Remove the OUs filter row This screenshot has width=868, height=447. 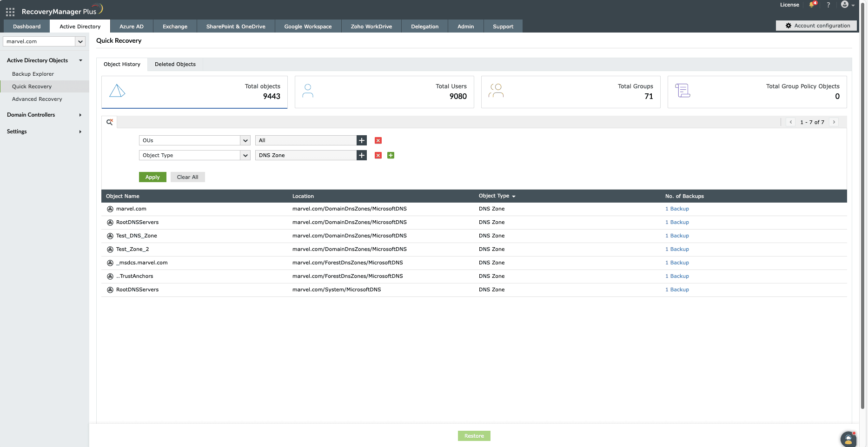[378, 140]
